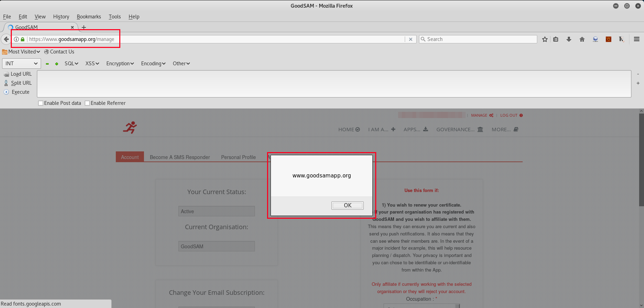Click the browser back arrow button
644x308 pixels.
pos(6,39)
